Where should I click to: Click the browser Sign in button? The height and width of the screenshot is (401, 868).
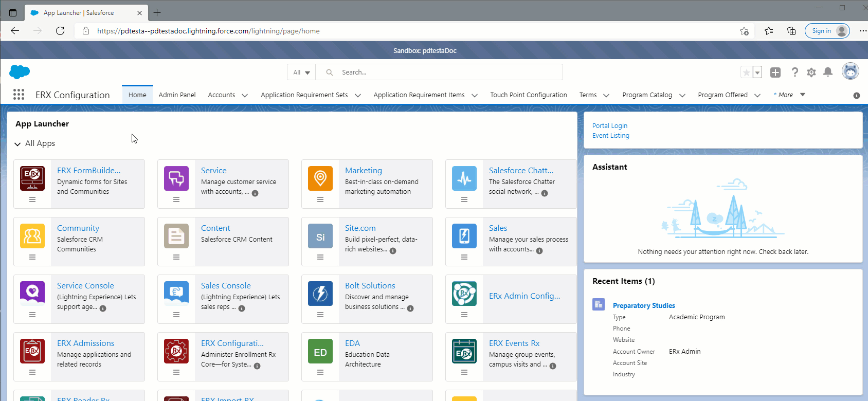point(827,31)
